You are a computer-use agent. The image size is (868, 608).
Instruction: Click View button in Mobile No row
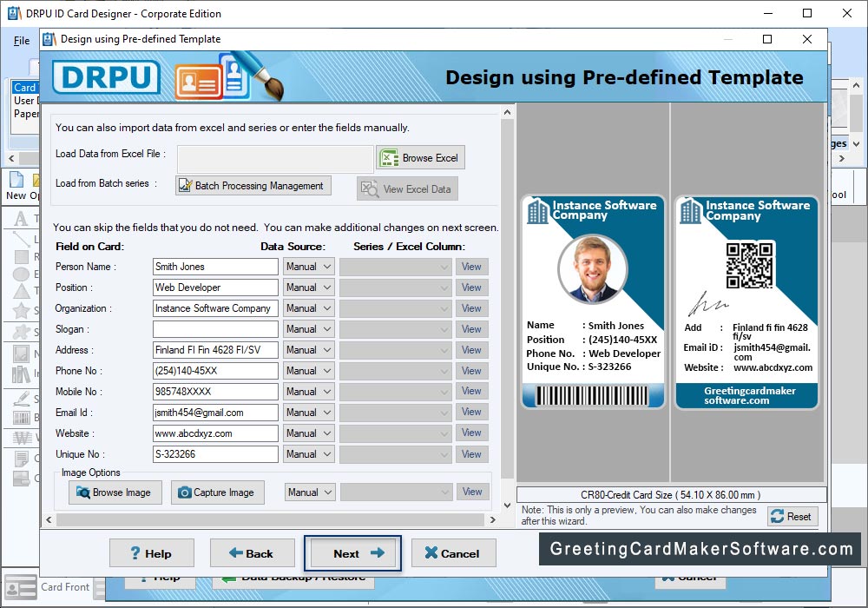tap(471, 391)
